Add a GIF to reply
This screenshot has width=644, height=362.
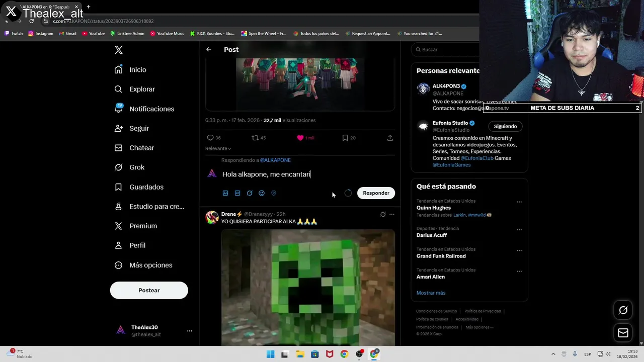pos(237,193)
